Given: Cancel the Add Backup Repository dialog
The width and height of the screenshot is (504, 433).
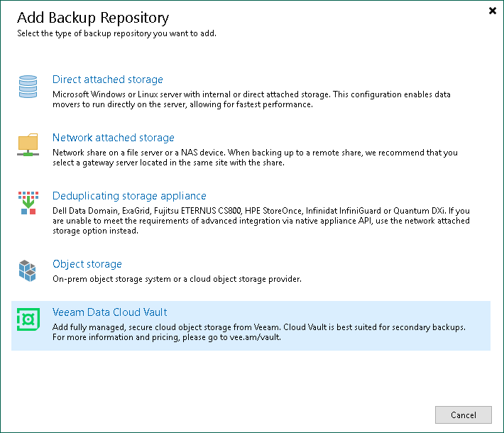Looking at the screenshot, I should tap(463, 415).
